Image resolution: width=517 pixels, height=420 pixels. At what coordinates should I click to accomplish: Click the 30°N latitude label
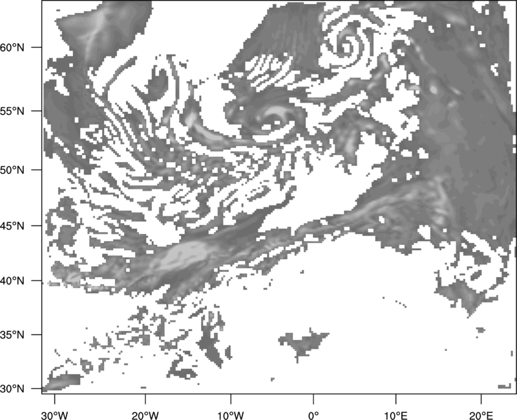click(12, 389)
